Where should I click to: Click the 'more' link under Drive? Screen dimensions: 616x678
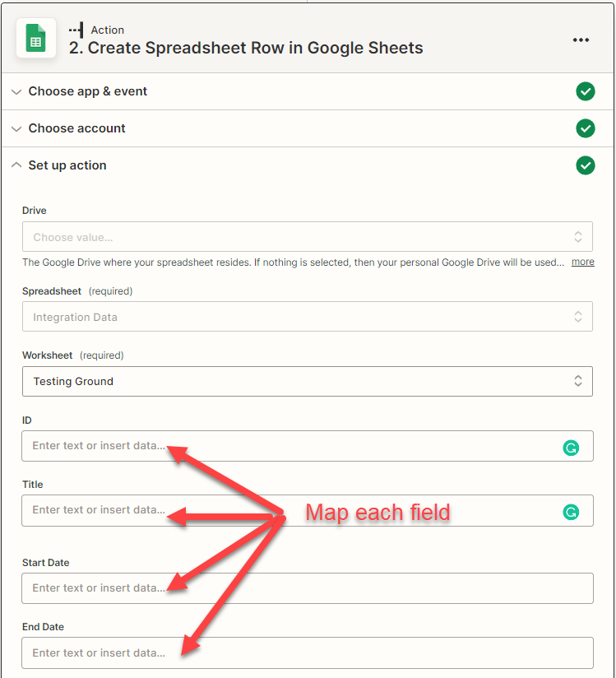[583, 262]
